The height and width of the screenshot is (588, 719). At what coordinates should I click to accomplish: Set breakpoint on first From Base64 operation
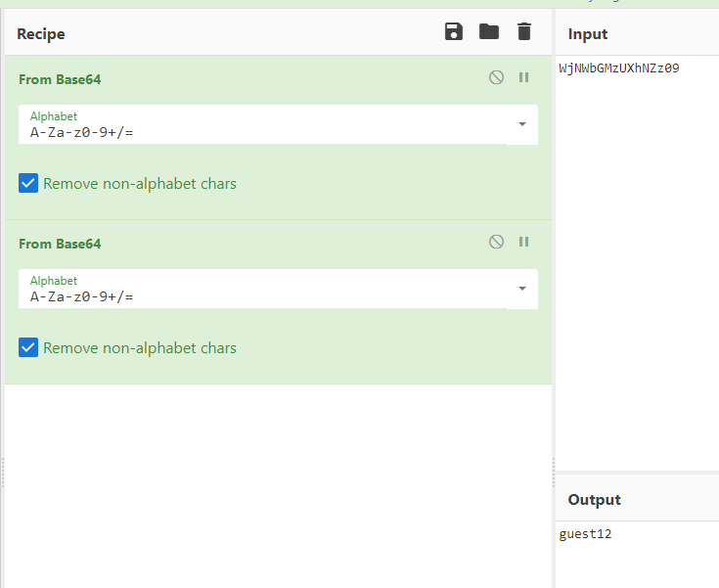click(x=523, y=78)
